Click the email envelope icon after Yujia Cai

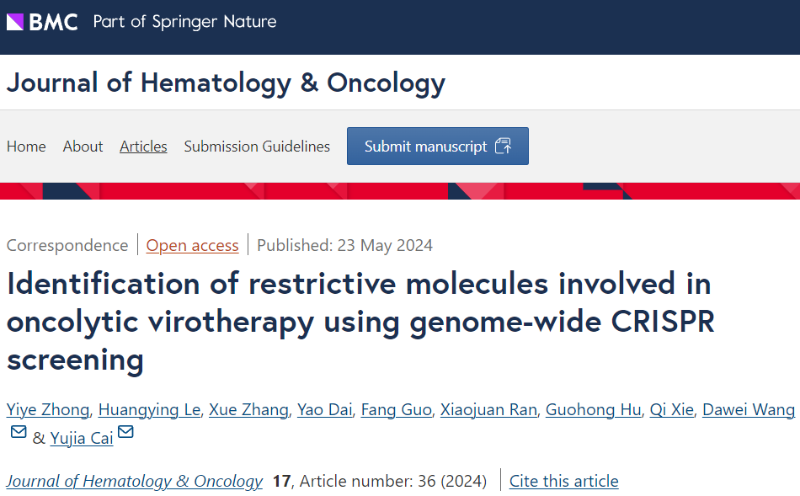point(126,432)
